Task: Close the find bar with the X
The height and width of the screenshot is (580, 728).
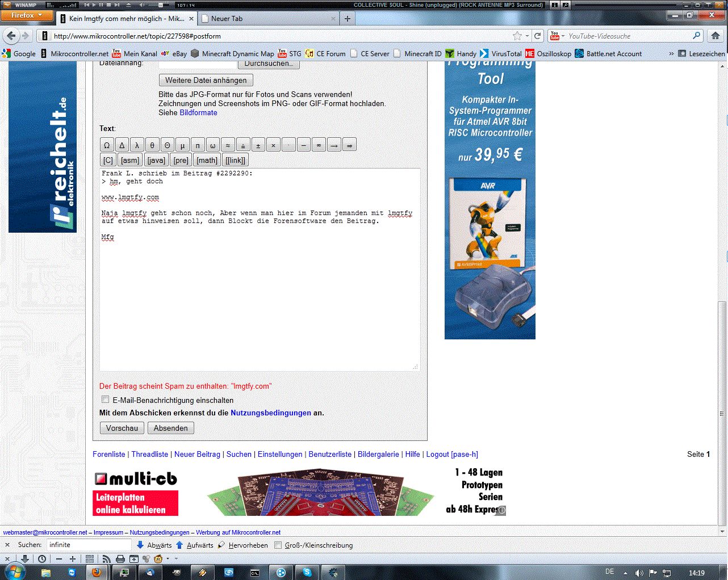Action: pos(7,545)
